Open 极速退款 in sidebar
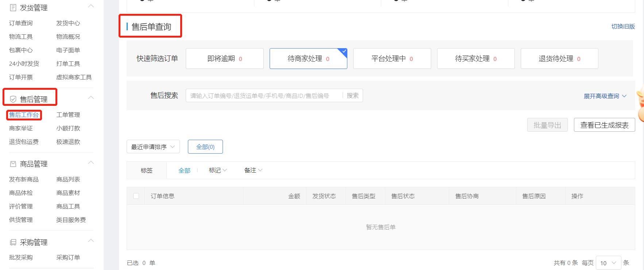The width and height of the screenshot is (644, 270). [x=68, y=142]
